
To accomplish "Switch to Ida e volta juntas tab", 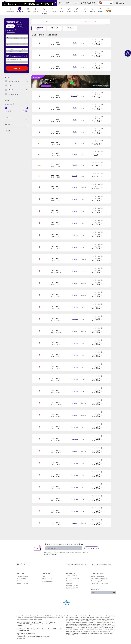I will pyautogui.click(x=51, y=22).
